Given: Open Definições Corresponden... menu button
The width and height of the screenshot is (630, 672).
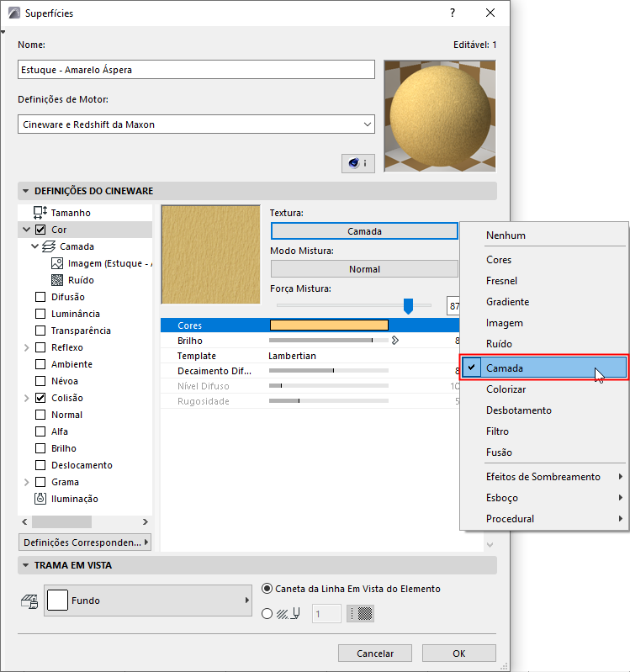Looking at the screenshot, I should [x=85, y=542].
